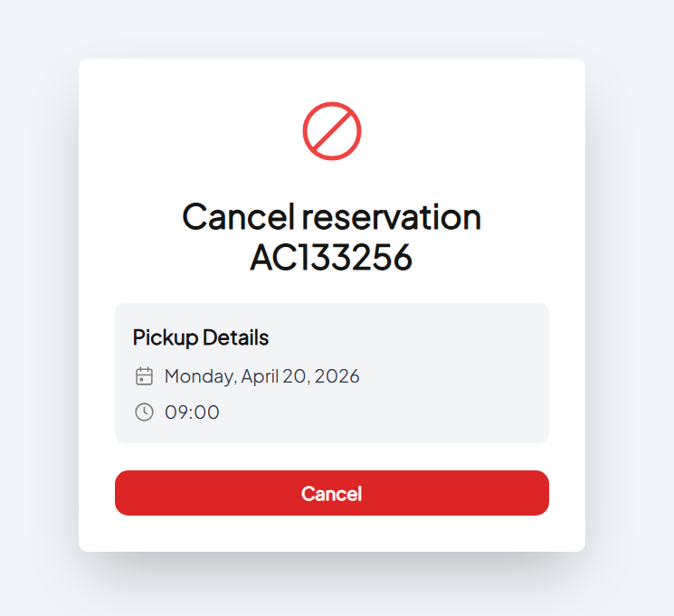The height and width of the screenshot is (616, 674).
Task: Click the clock icon beside 09:00
Action: 144,412
